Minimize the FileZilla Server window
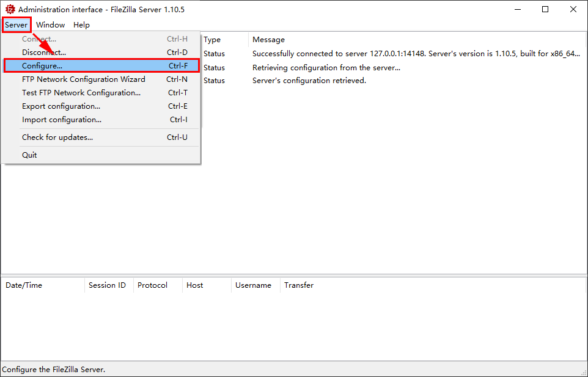The image size is (588, 377). click(518, 9)
